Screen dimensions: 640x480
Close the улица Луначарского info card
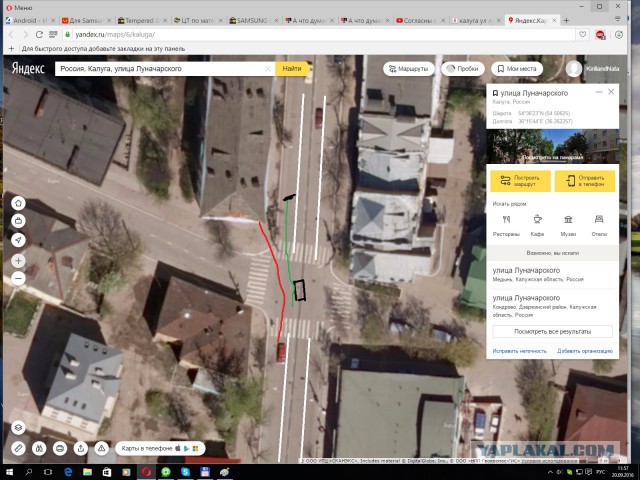(x=611, y=92)
